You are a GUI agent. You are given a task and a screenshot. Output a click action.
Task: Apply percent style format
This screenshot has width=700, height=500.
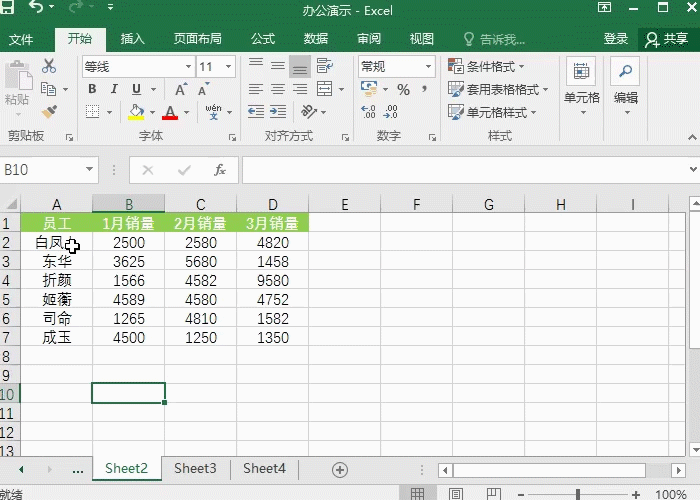tap(404, 89)
